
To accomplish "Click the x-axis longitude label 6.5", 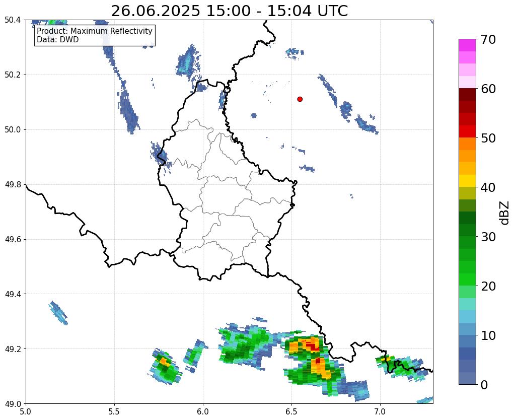I will click(291, 412).
